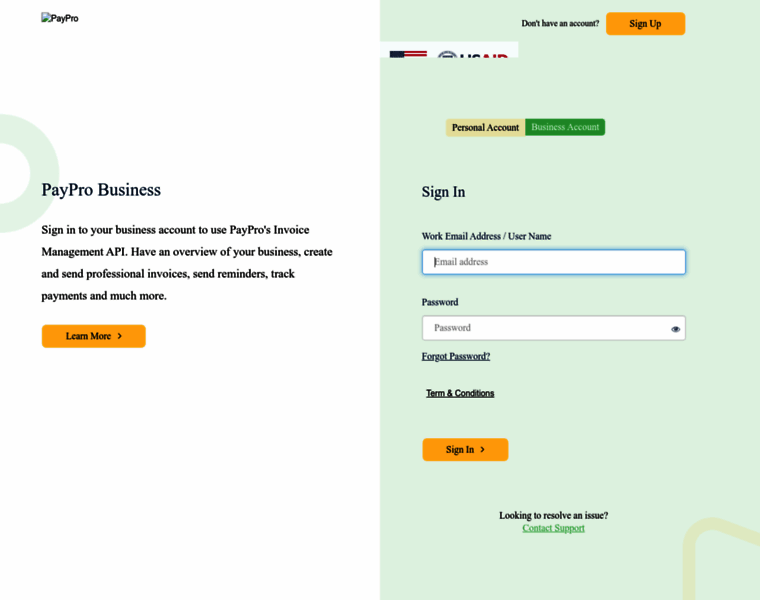Switch to Personal Account tab
This screenshot has width=760, height=600.
[x=485, y=127]
